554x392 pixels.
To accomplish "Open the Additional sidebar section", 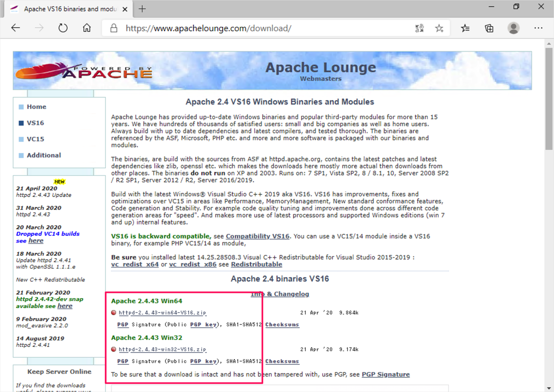I will (x=44, y=155).
